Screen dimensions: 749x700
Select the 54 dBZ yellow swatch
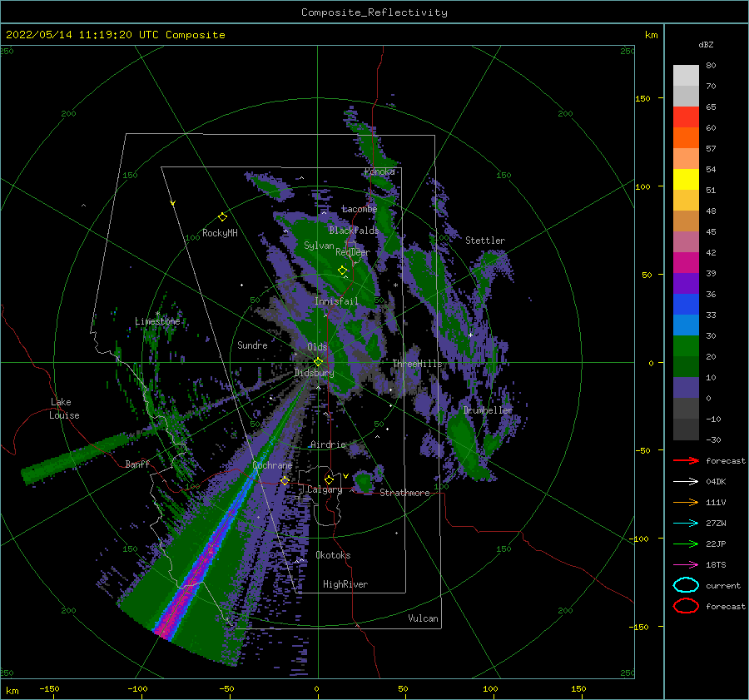coord(686,179)
